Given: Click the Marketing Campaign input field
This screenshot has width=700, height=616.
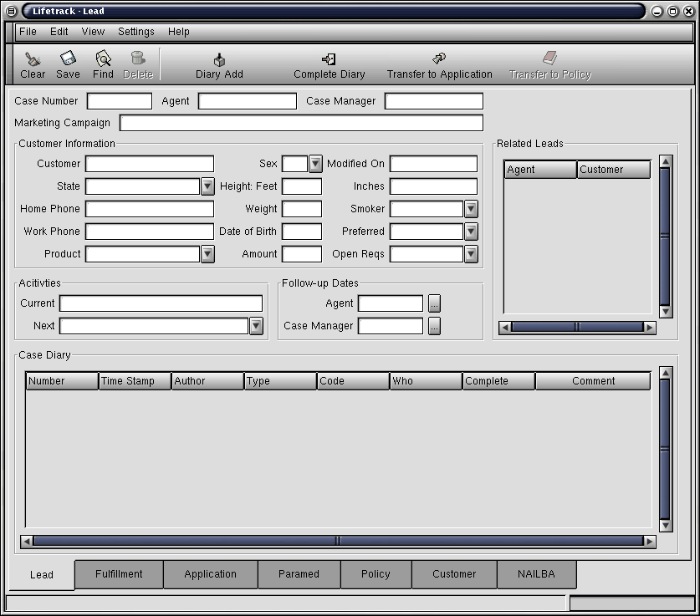Looking at the screenshot, I should click(x=301, y=123).
